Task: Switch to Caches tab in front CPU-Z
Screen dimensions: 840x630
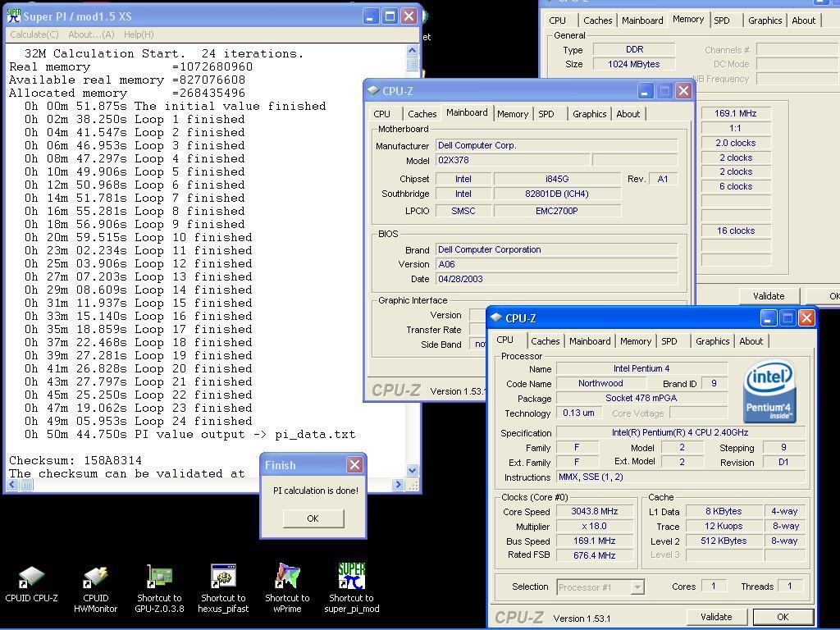Action: [545, 341]
